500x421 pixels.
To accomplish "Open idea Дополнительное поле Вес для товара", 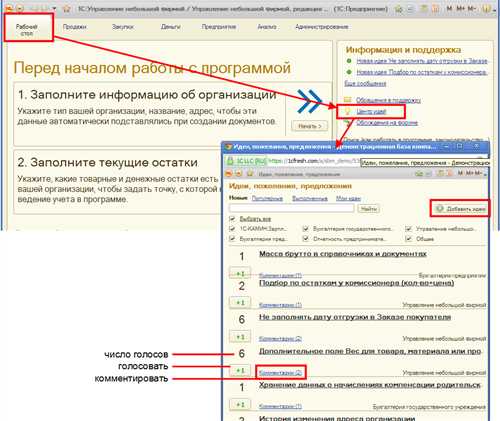I will coord(370,351).
